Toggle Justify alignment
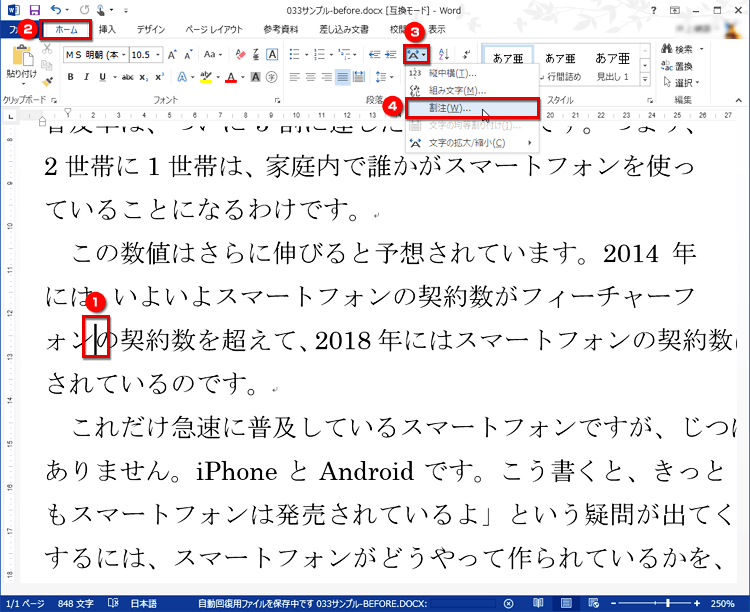 [342, 77]
